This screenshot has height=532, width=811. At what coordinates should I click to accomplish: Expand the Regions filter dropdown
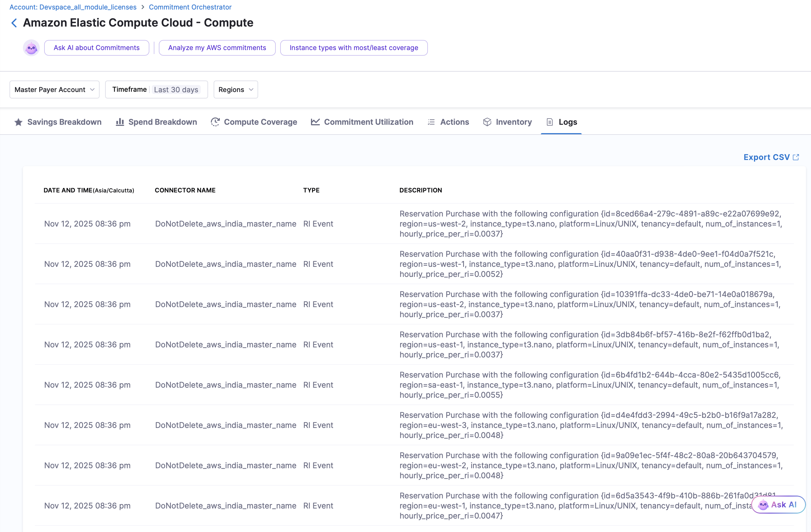coord(235,90)
